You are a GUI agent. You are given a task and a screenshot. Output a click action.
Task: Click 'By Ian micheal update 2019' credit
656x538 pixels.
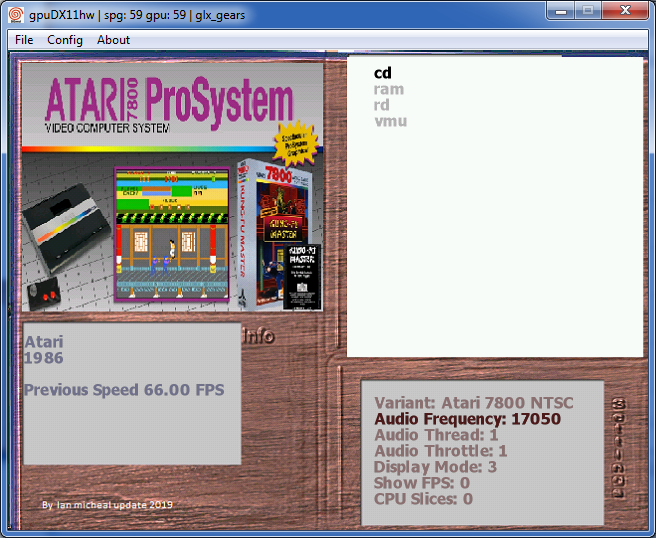coord(107,505)
